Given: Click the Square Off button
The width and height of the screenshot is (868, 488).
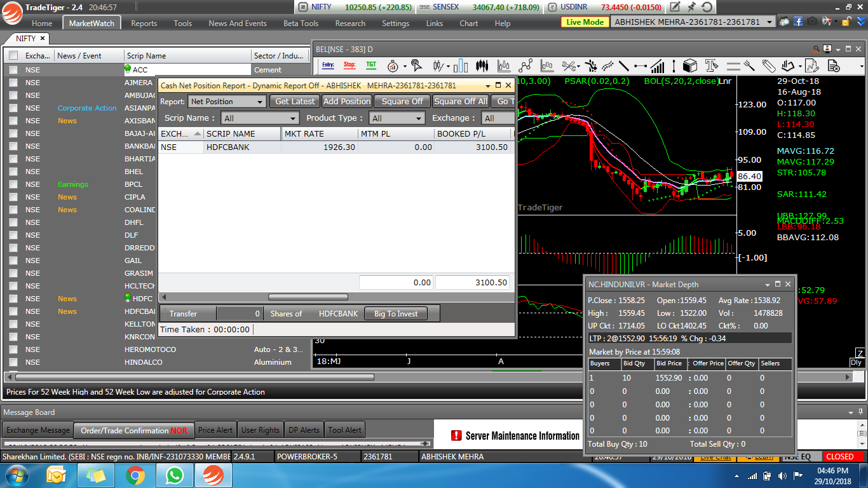Looking at the screenshot, I should pyautogui.click(x=402, y=102).
